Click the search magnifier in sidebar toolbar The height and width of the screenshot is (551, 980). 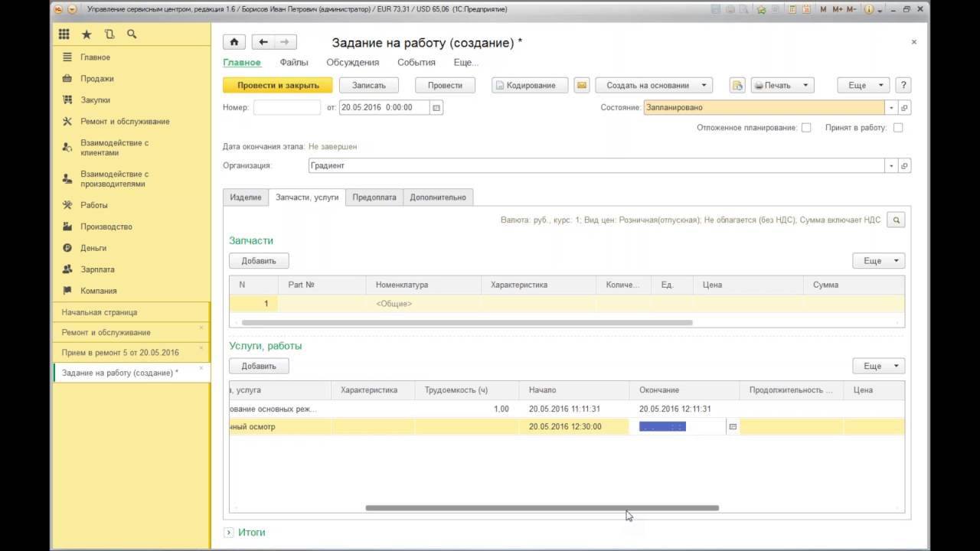pos(132,34)
